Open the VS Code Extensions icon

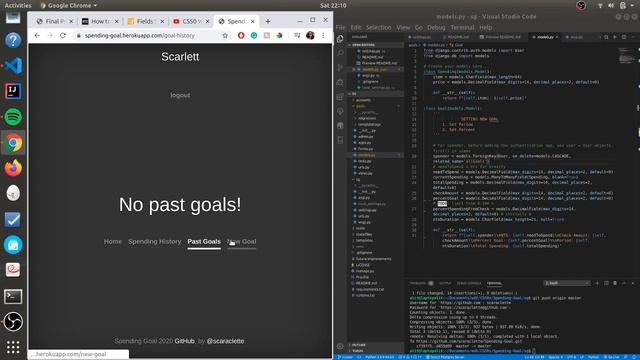340,97
